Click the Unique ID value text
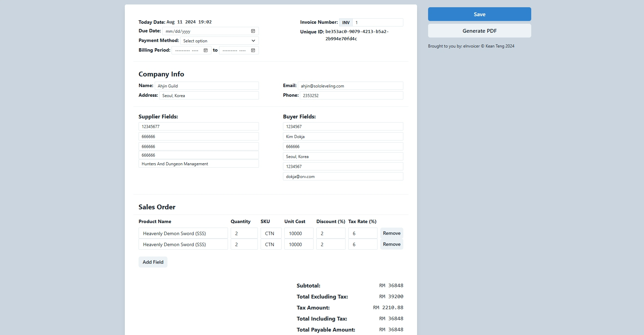This screenshot has height=335, width=644. tap(357, 35)
